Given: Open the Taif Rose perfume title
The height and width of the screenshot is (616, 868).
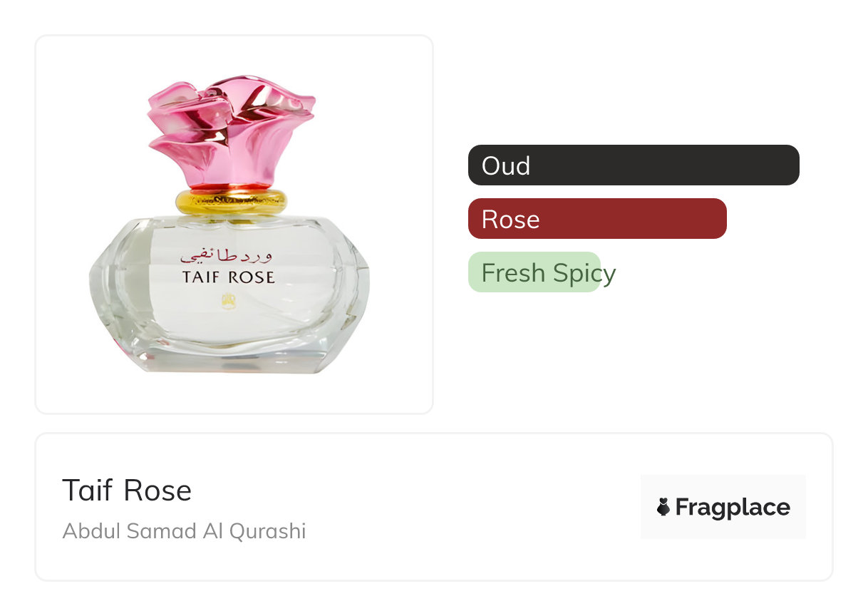Looking at the screenshot, I should pyautogui.click(x=127, y=491).
